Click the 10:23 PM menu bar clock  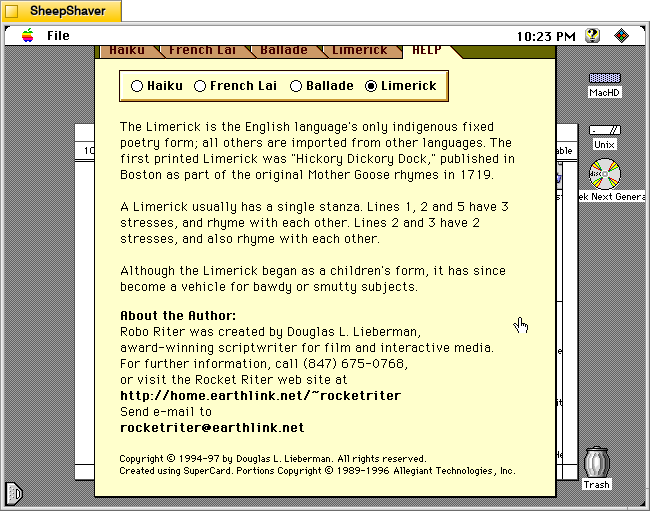(546, 36)
